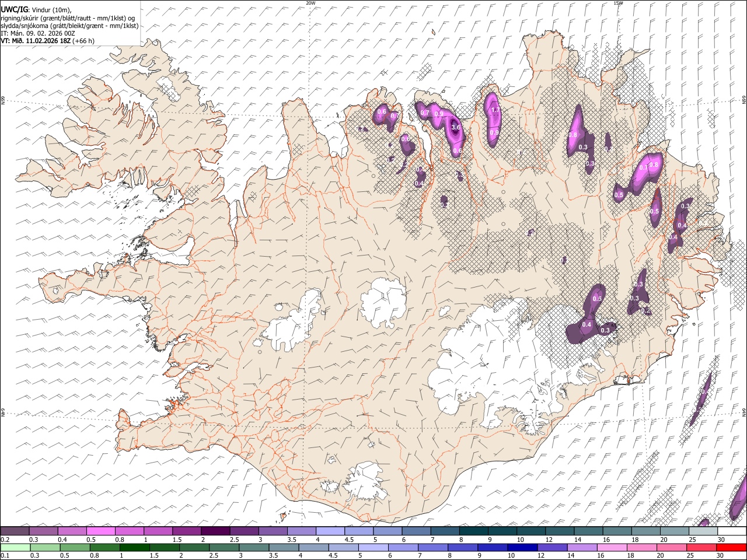Click the 'Vindur (10m),' header text

point(51,10)
